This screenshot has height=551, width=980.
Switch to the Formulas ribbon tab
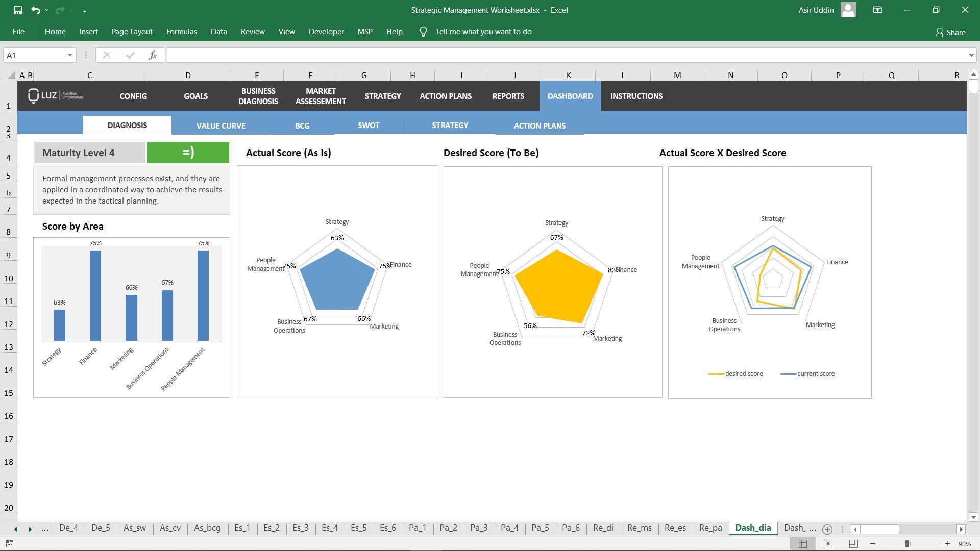tap(181, 31)
